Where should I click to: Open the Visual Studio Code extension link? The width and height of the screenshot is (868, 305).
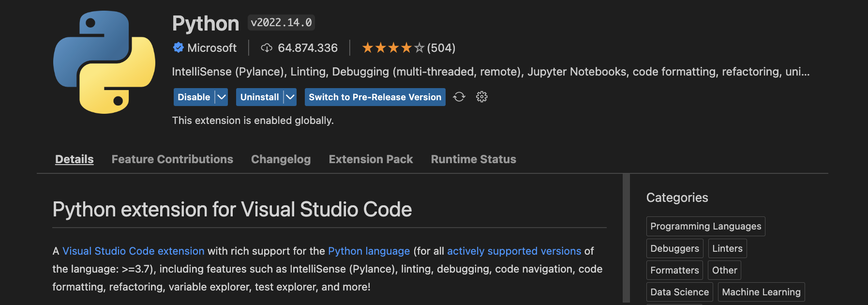click(x=133, y=251)
